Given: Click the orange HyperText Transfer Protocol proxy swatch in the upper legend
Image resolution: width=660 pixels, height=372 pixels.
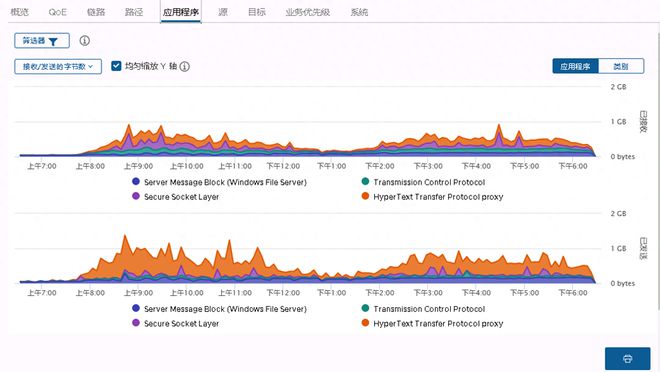Looking at the screenshot, I should pos(365,196).
